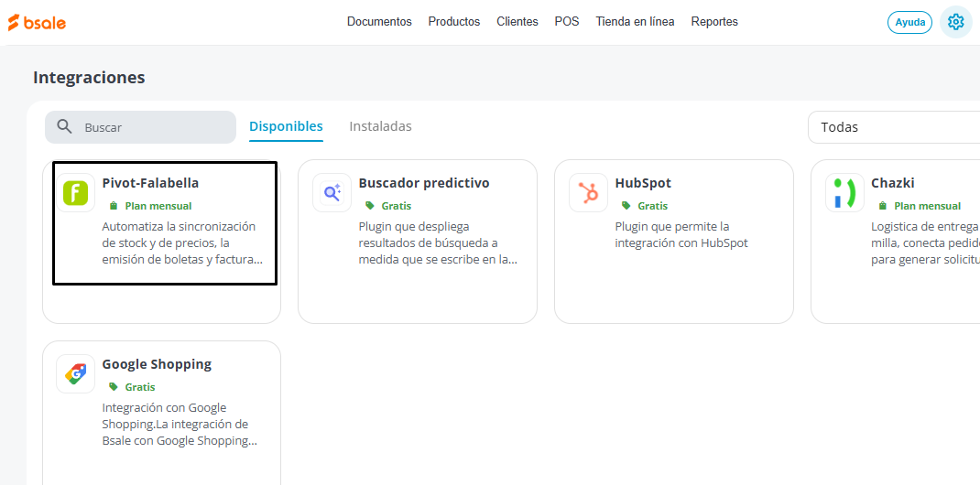Click the Integraciones page heading
Image resolution: width=980 pixels, height=485 pixels.
click(89, 78)
